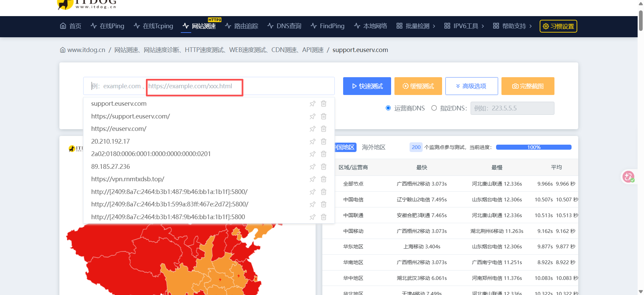Select the 指定DNS radio option
Screen dimensions: 644x295
(434, 108)
